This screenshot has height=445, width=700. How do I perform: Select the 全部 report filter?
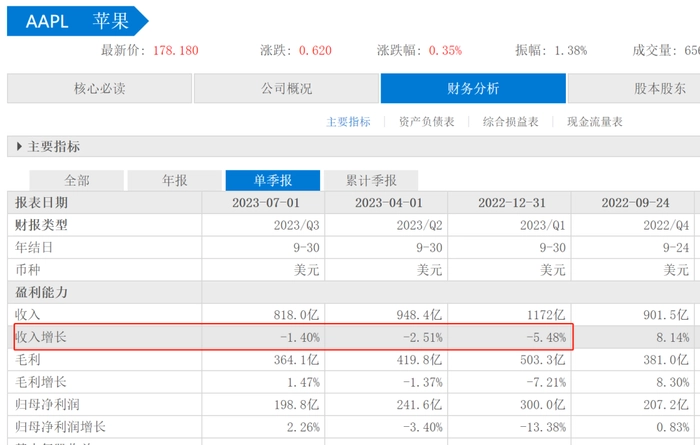(77, 181)
